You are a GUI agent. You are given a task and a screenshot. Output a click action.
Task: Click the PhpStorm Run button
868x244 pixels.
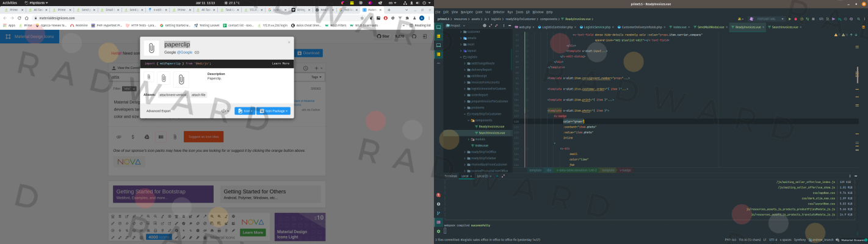tap(789, 19)
